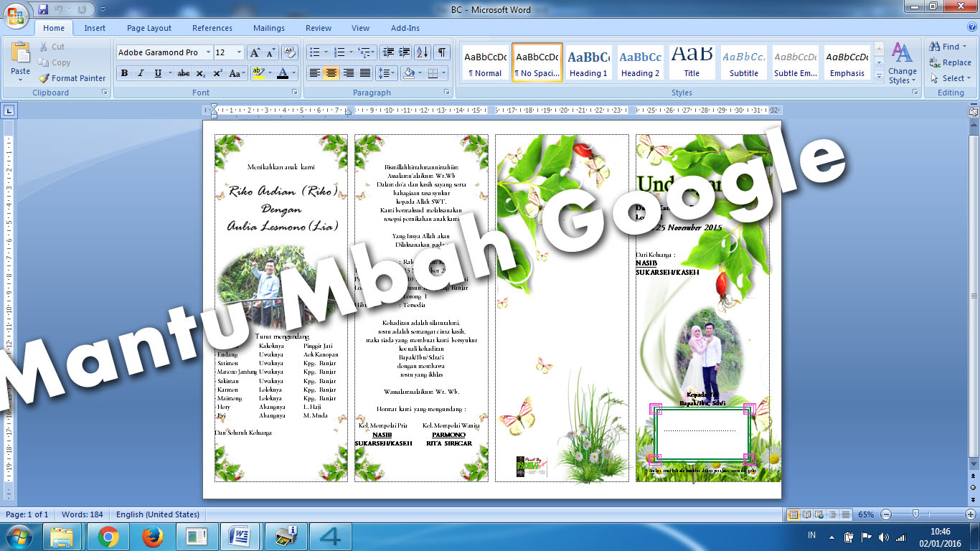Viewport: 980px width, 551px height.
Task: Open the Select dropdown in Editing
Action: pyautogui.click(x=951, y=78)
